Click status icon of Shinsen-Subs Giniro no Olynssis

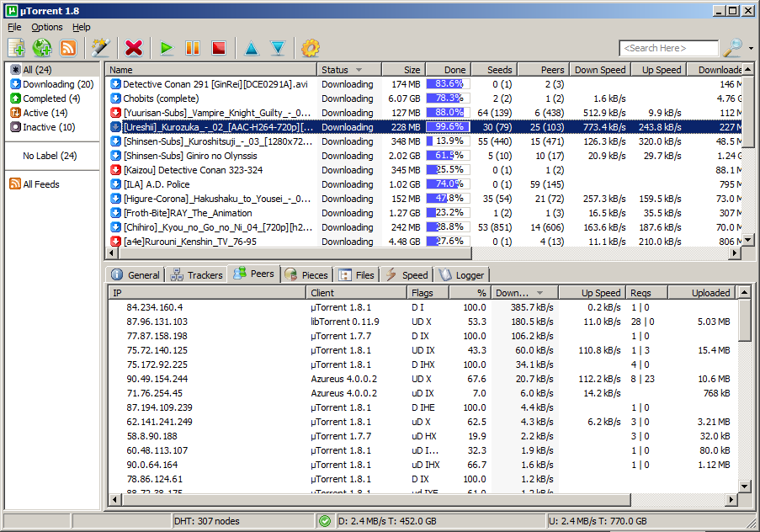(115, 156)
